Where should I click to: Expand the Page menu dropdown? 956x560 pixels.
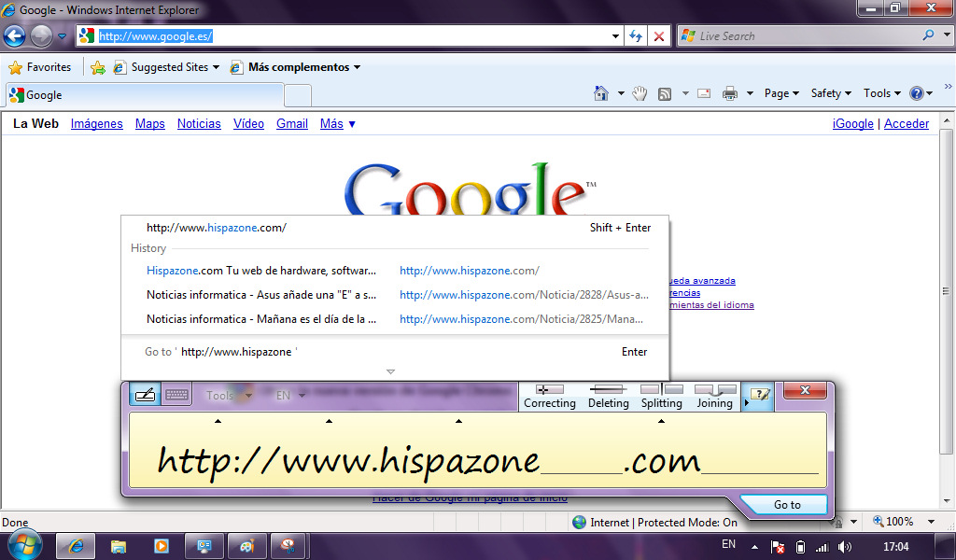[x=781, y=93]
